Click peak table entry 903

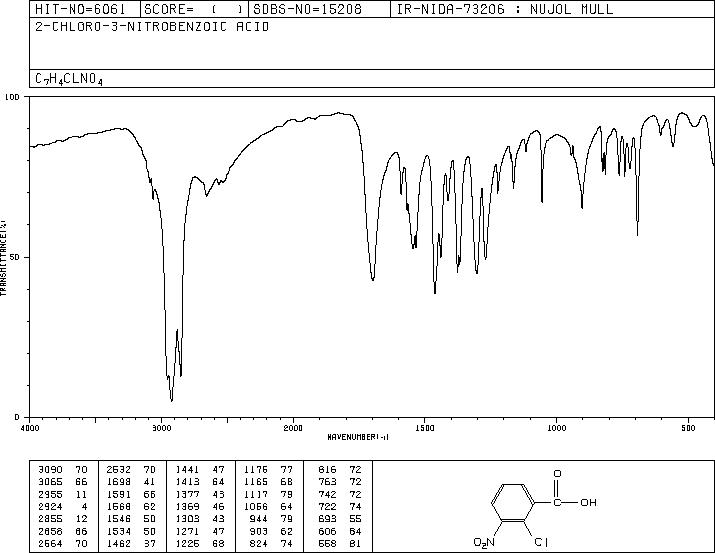coord(259,532)
